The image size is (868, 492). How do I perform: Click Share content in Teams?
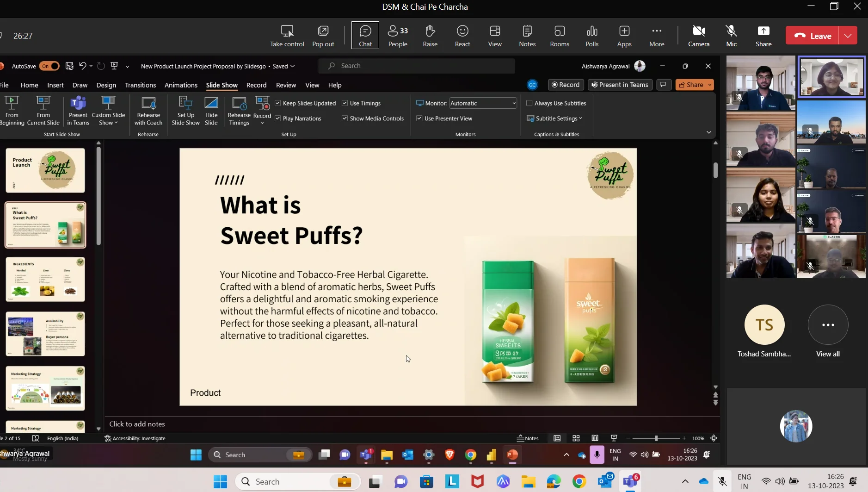point(763,36)
